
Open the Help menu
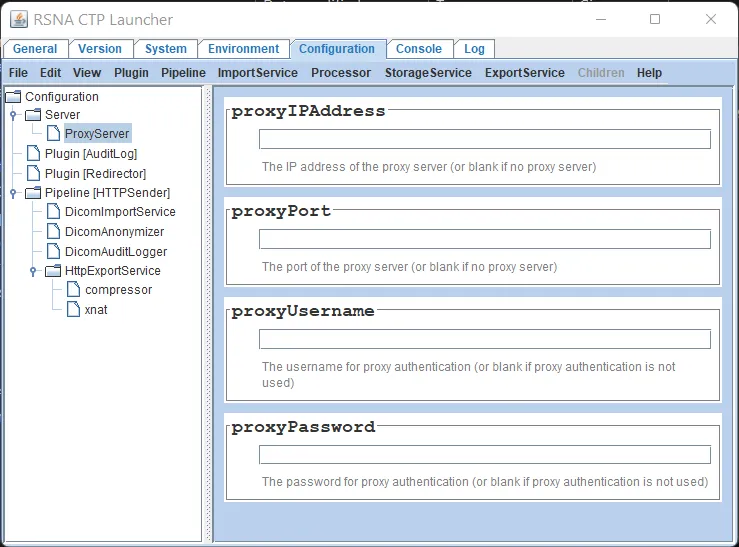click(649, 73)
